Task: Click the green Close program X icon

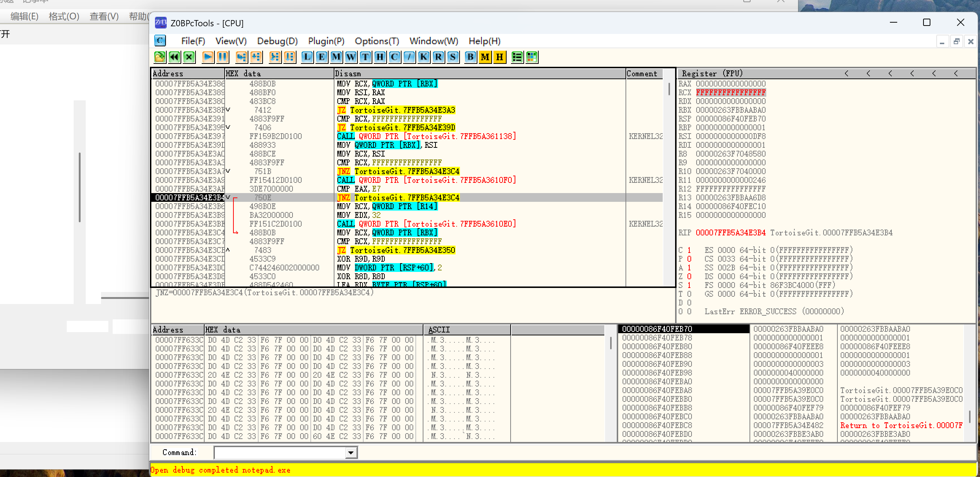Action: (189, 57)
